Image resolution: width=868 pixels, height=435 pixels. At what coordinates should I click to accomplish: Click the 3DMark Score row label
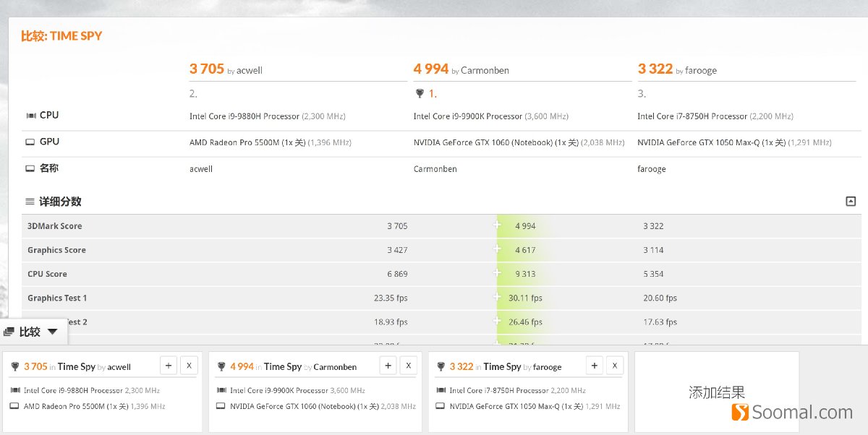click(55, 226)
